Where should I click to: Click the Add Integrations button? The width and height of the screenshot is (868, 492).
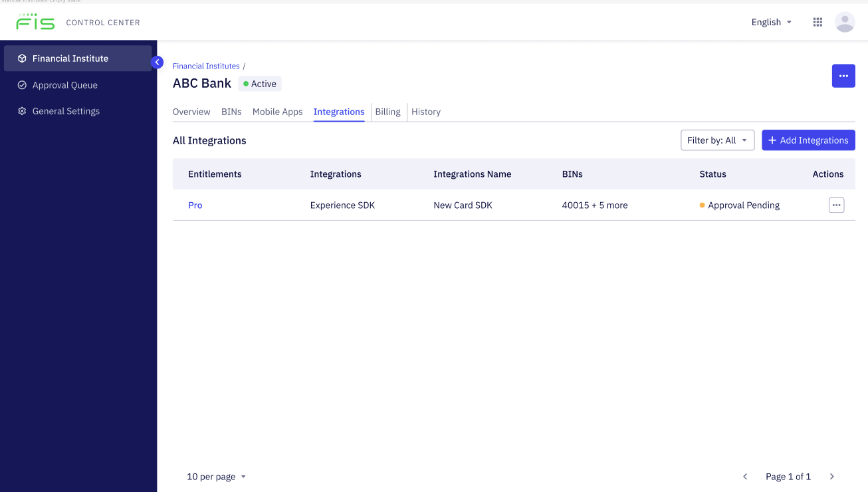[x=808, y=140]
